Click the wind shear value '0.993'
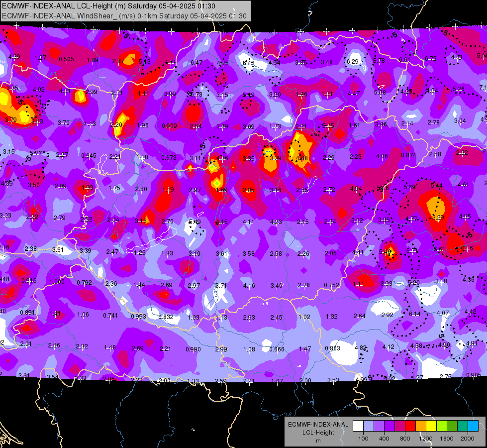 click(138, 316)
